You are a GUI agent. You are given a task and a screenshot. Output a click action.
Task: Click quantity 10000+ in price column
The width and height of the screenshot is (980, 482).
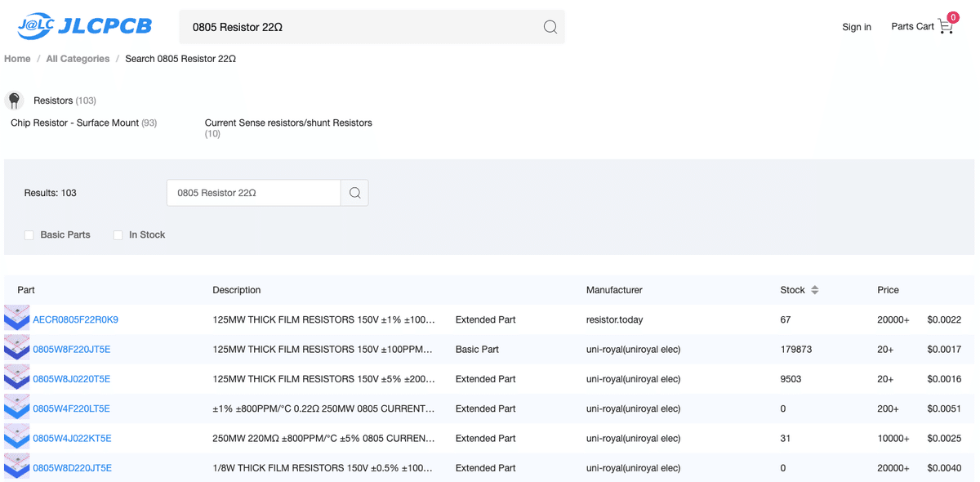tap(893, 438)
